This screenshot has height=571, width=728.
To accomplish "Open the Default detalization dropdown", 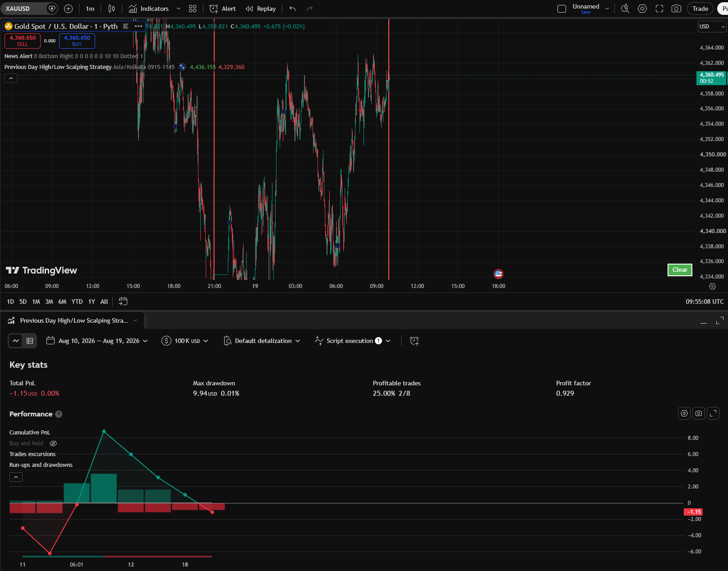I will [x=262, y=341].
